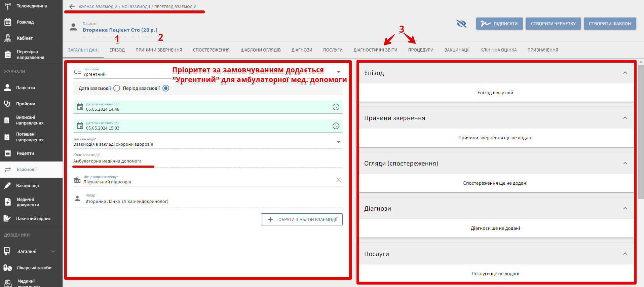644x287 pixels.
Task: Click the back arrow in breadcrumb
Action: [x=72, y=7]
